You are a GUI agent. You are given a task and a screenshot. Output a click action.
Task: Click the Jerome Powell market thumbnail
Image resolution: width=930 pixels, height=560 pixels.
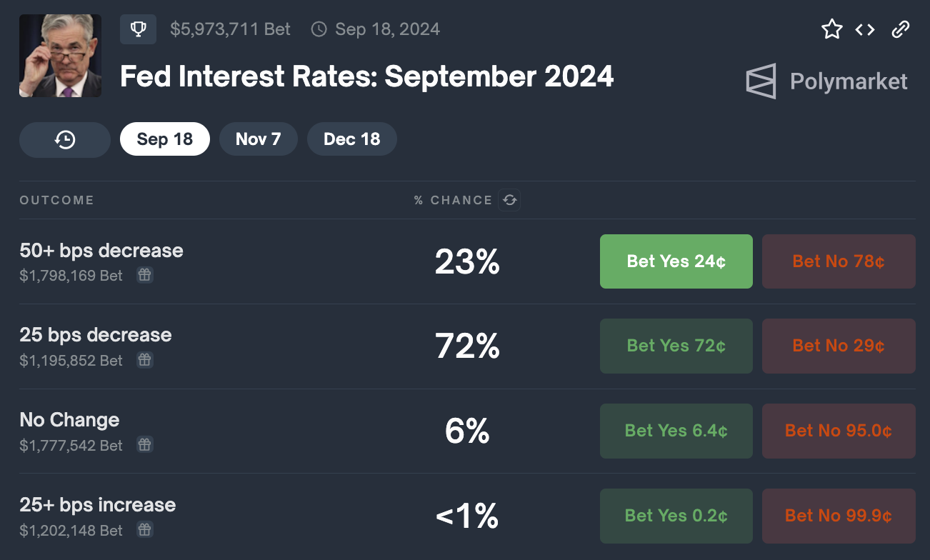60,56
